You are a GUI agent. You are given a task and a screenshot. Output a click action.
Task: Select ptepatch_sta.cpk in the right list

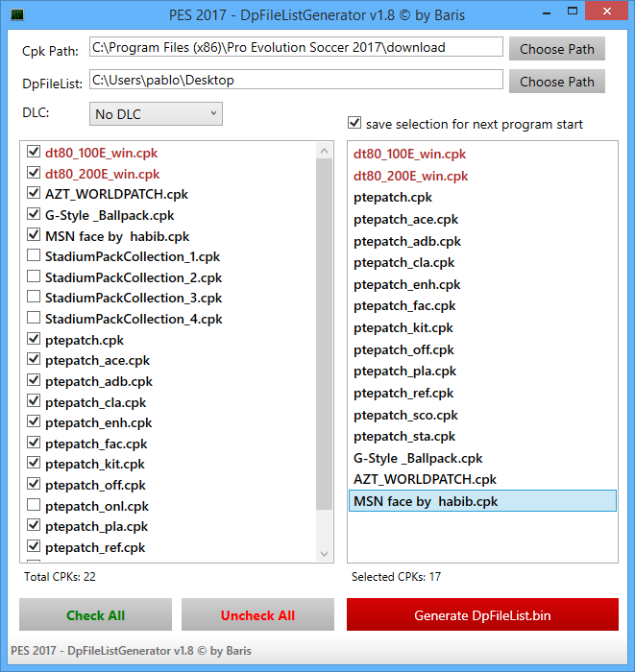pyautogui.click(x=483, y=436)
